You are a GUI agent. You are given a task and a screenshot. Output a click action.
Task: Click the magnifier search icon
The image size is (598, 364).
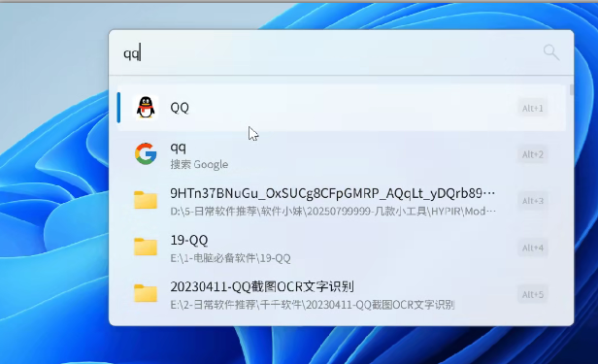tap(551, 52)
